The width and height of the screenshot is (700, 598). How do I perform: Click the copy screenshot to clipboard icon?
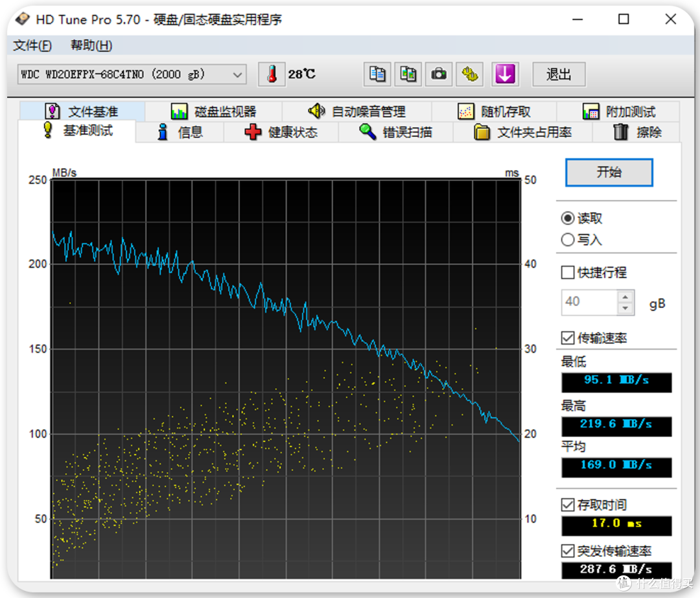(x=408, y=74)
